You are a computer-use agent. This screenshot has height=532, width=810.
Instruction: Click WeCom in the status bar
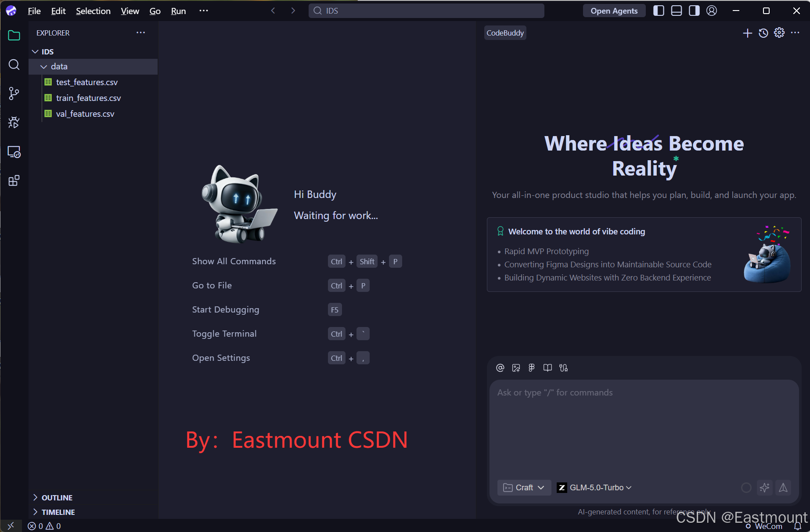(764, 526)
